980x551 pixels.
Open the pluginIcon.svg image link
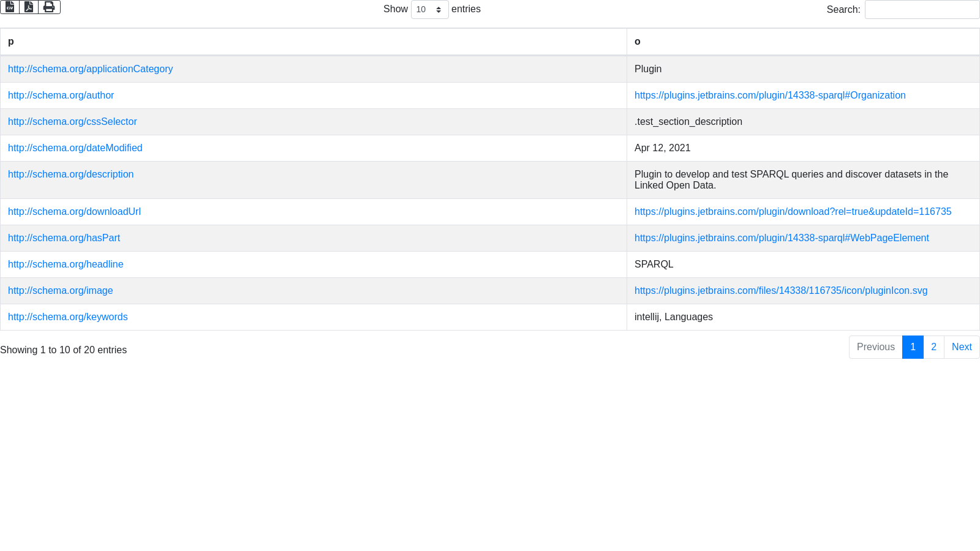point(781,291)
